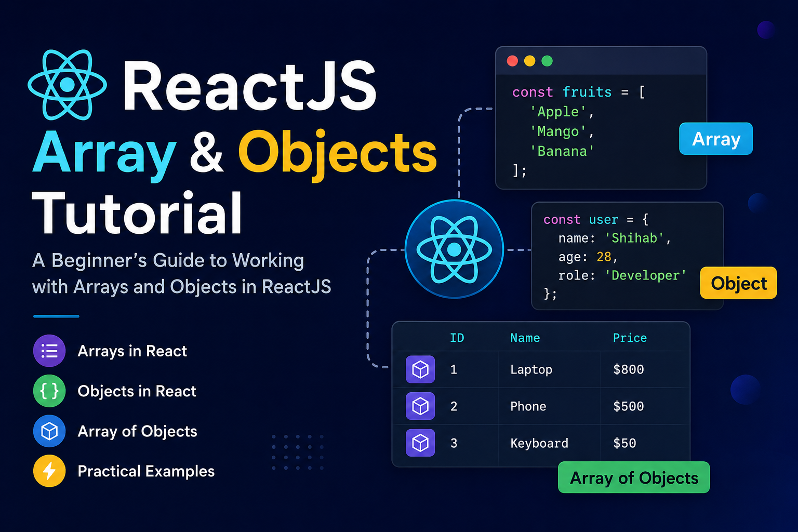Viewport: 798px width, 532px height.
Task: Click the yellow lightning bolt icon
Action: coord(49,471)
